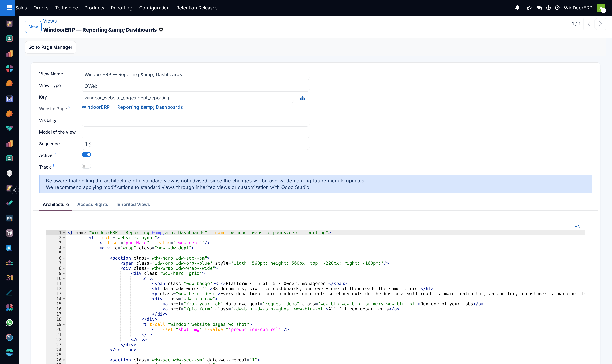Viewport: 612px width, 364px height.
Task: Open the WhatsApp app icon
Action: point(9,323)
